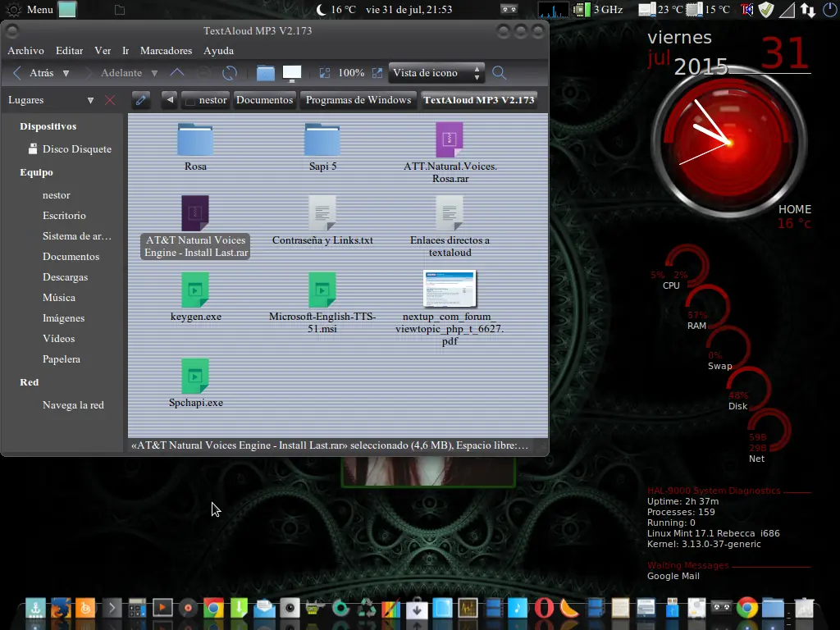Select ATT.Natural.Voices.Rosa.rar archive
This screenshot has width=840, height=630.
tap(450, 153)
